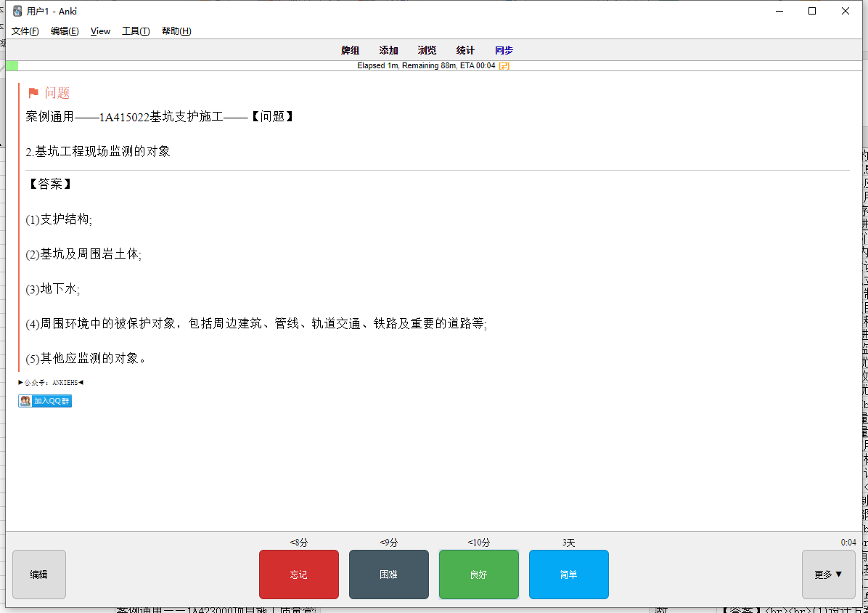Click the 问题 heading text
Viewport: 868px width, 613px height.
57,93
